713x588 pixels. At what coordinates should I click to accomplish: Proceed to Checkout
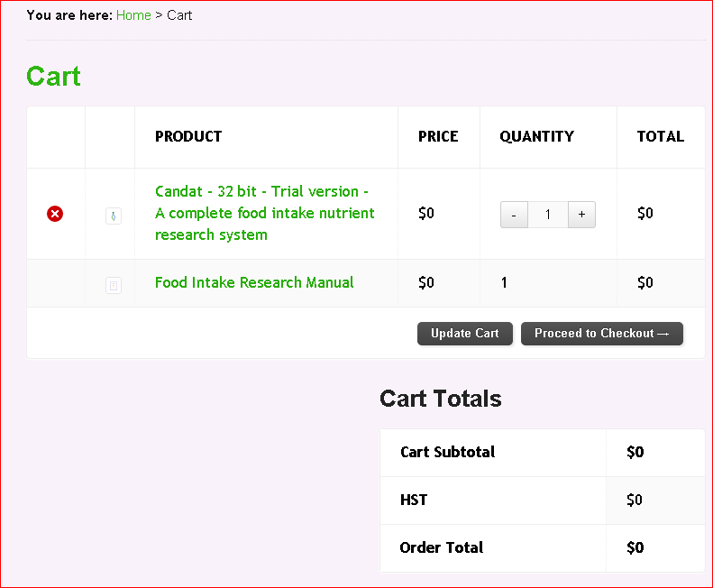click(601, 334)
